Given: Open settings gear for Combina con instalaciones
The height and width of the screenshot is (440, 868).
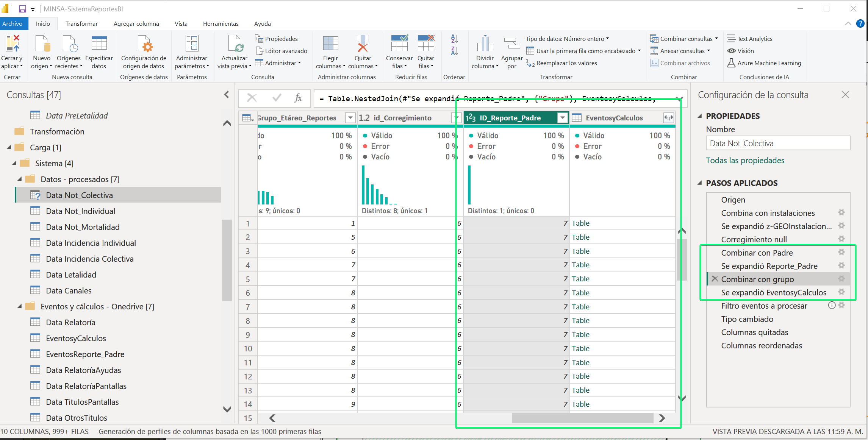Looking at the screenshot, I should click(841, 212).
